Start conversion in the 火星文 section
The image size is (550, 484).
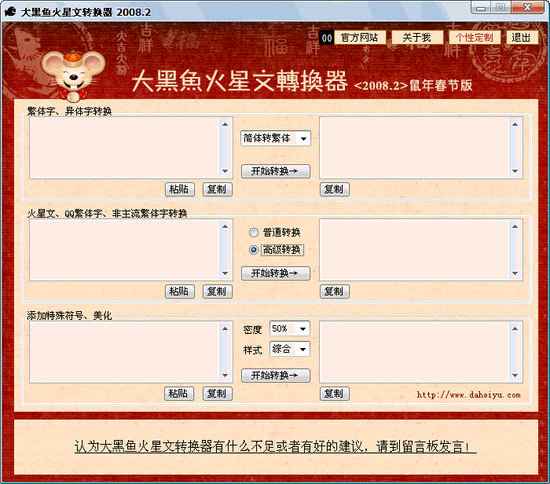point(275,273)
